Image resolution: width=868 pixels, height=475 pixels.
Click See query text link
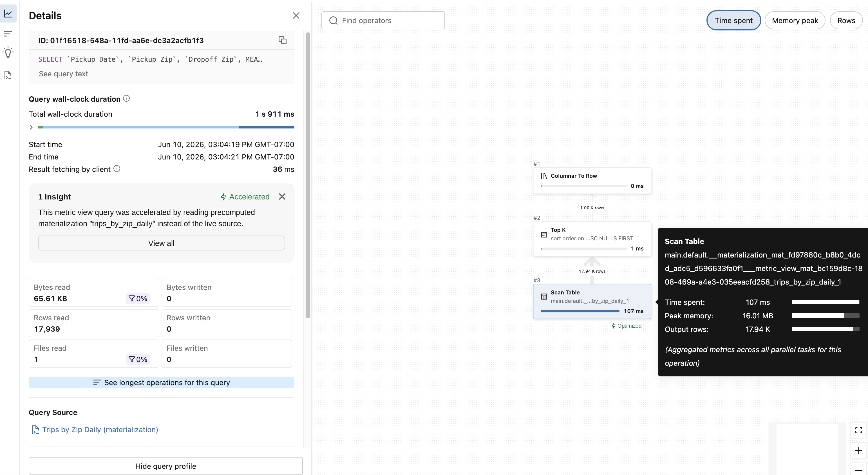63,74
